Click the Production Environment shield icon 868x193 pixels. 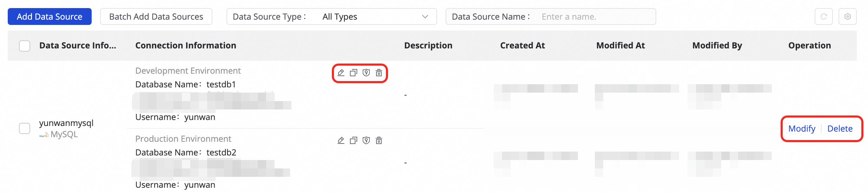[x=366, y=140]
